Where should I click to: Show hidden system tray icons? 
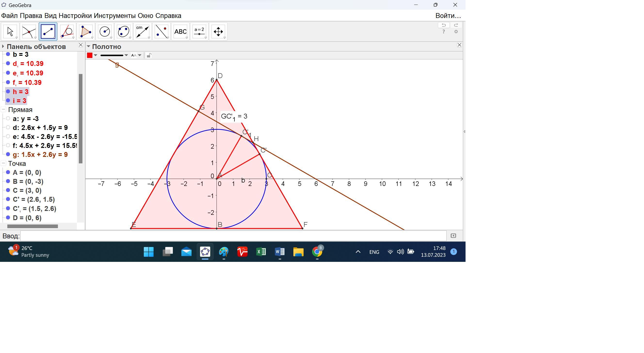pos(358,252)
